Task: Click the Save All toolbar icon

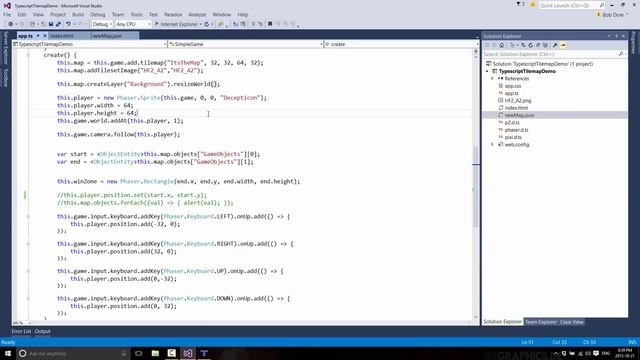Action: tap(58, 24)
